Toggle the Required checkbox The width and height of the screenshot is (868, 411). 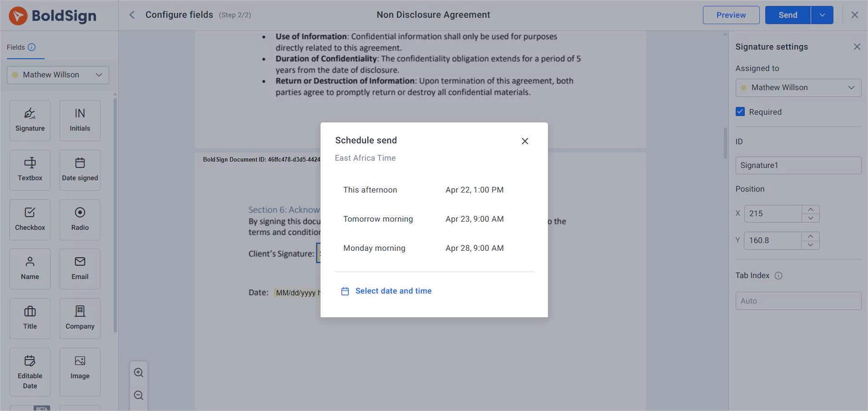pos(740,112)
